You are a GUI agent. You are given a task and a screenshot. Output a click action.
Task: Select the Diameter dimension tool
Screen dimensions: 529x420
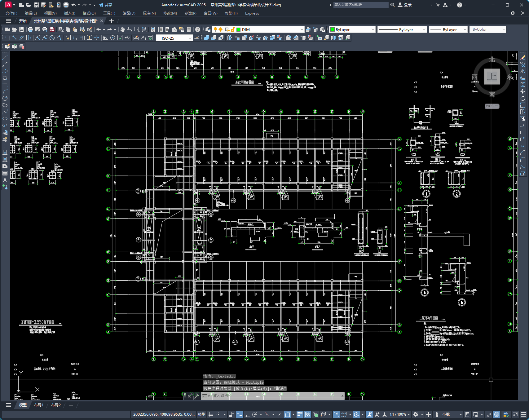point(52,38)
